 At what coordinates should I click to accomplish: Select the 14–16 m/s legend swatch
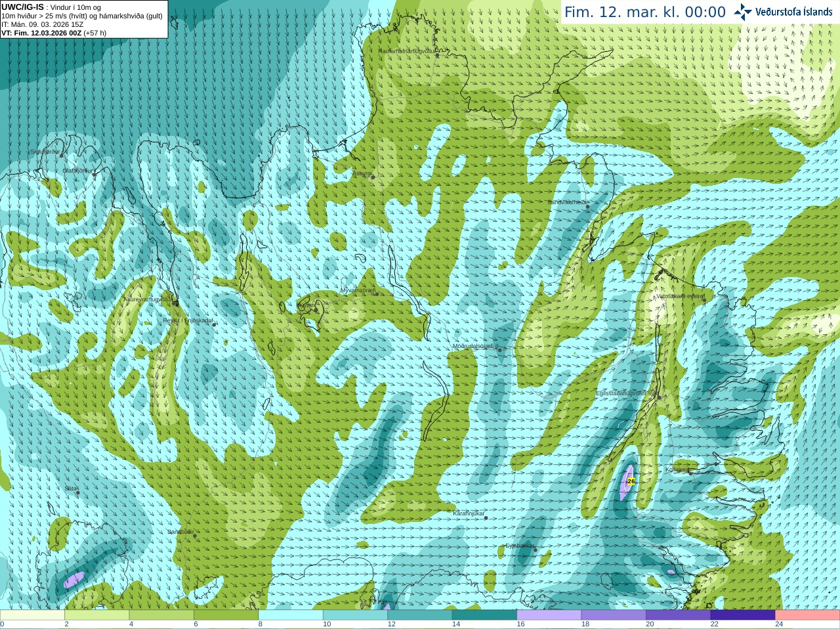484,615
